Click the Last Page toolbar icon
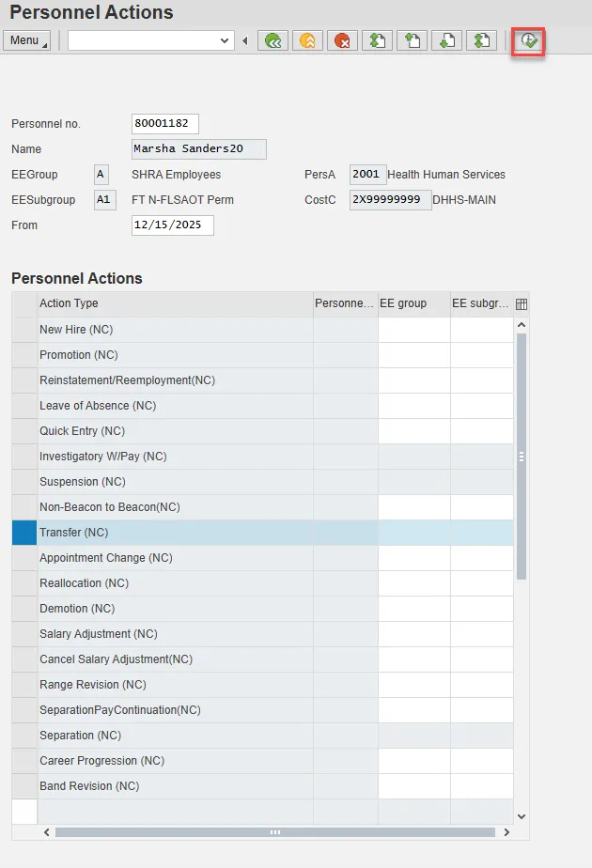 pos(481,40)
